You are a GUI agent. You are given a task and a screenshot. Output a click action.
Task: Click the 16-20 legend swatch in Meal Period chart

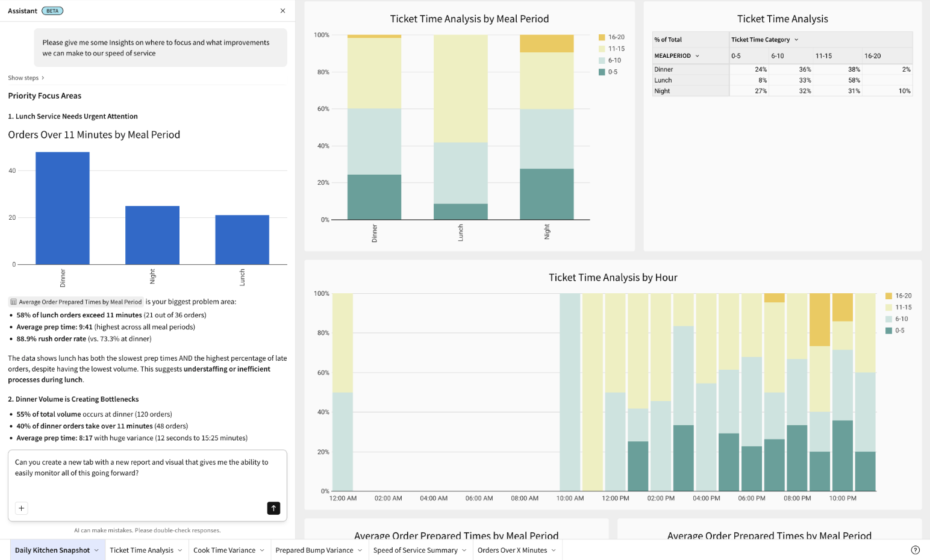[602, 37]
